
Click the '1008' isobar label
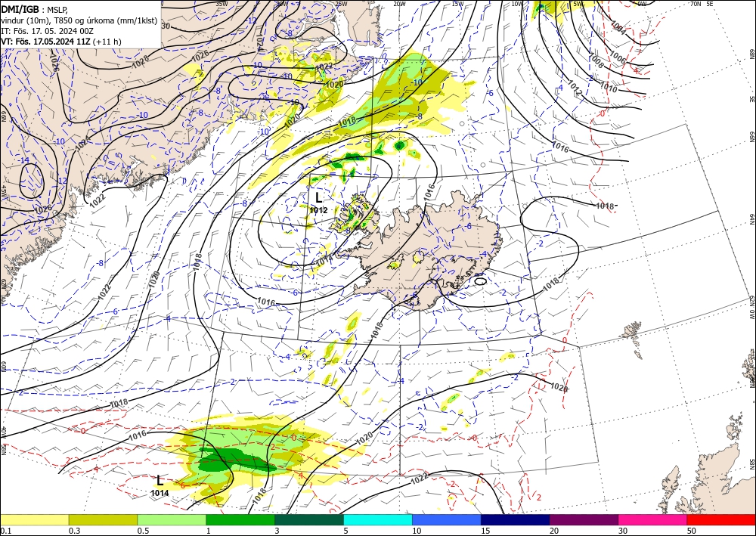(x=596, y=62)
